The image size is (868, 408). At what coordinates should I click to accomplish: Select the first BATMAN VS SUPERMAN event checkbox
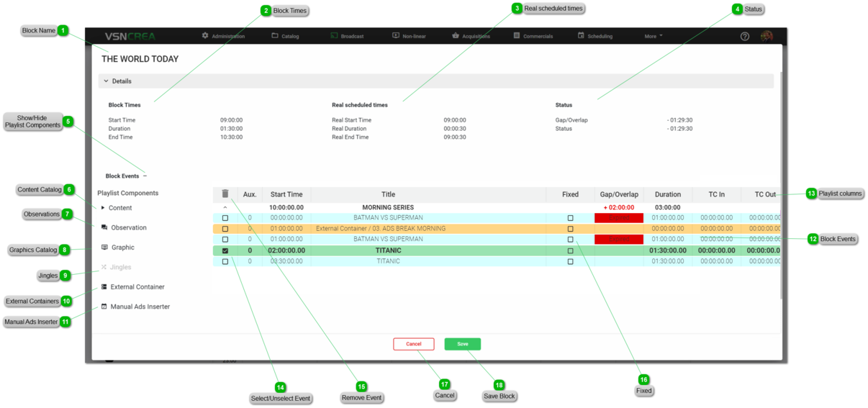point(225,218)
